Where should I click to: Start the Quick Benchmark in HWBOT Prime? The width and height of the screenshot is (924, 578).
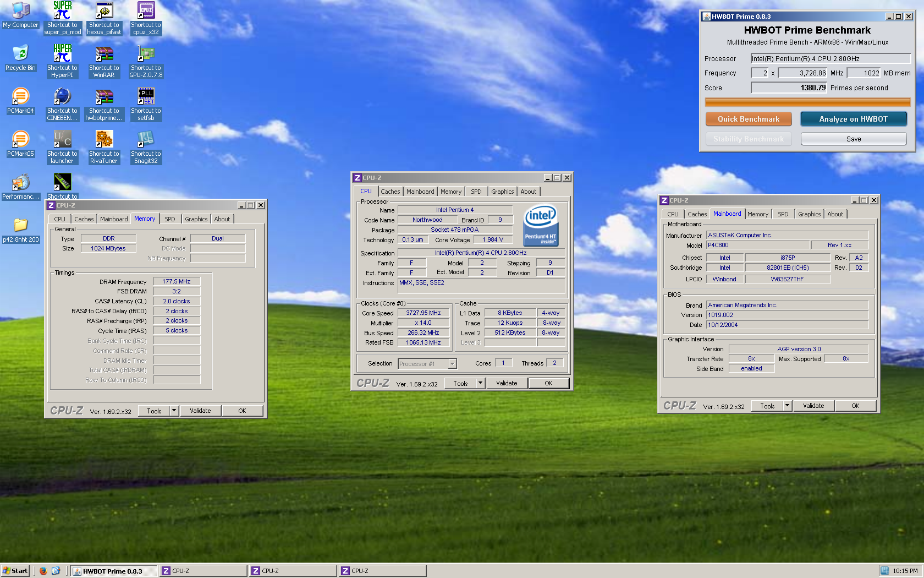(749, 119)
